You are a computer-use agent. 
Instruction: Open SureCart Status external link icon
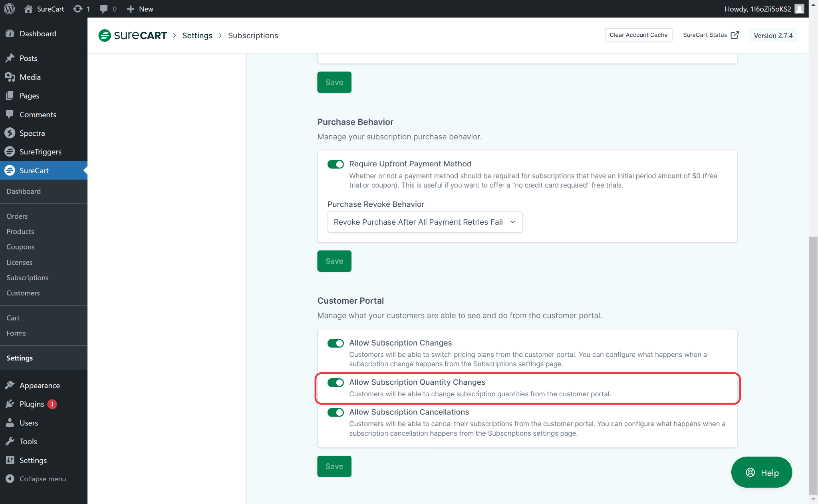pyautogui.click(x=735, y=35)
